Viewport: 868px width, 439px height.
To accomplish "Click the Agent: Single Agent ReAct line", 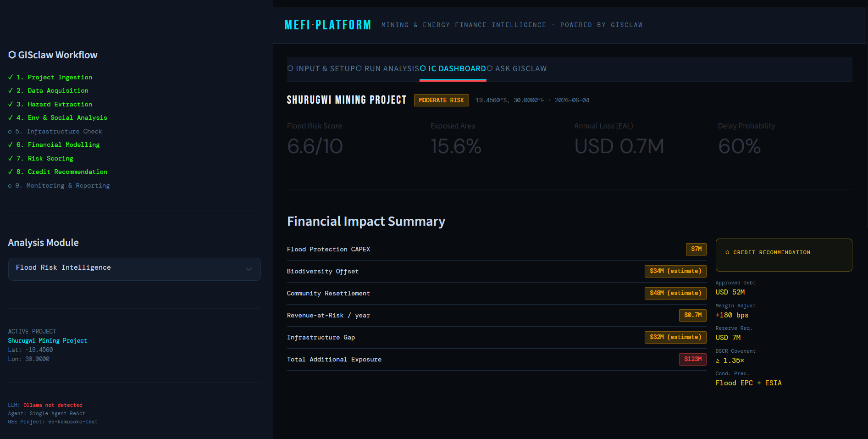I will 46,414.
